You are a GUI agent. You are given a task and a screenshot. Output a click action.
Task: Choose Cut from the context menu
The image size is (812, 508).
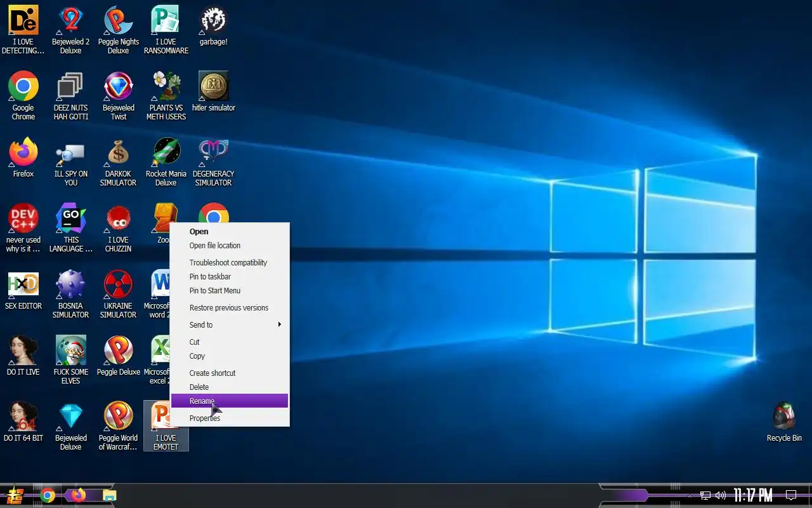click(x=230, y=342)
